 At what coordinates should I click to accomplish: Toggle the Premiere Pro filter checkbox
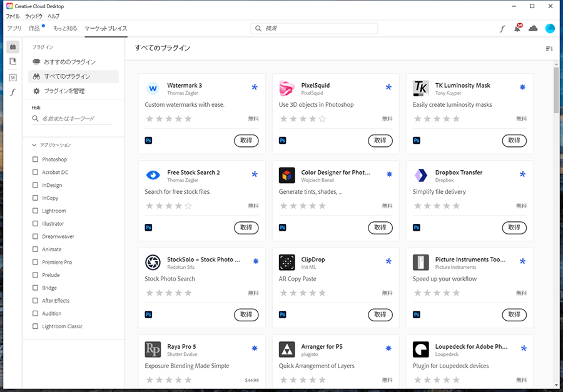pos(35,262)
